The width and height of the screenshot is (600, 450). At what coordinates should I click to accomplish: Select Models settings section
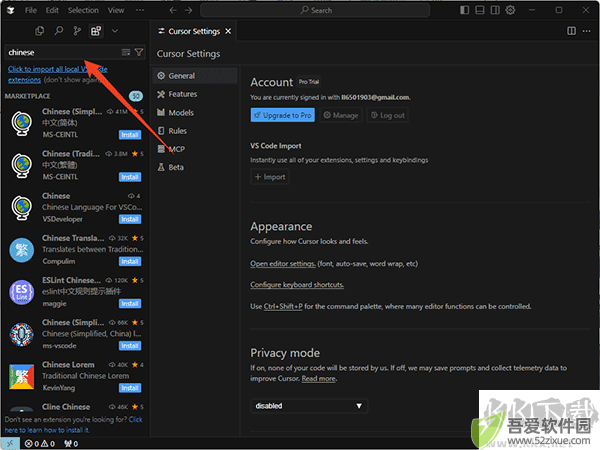(x=195, y=112)
